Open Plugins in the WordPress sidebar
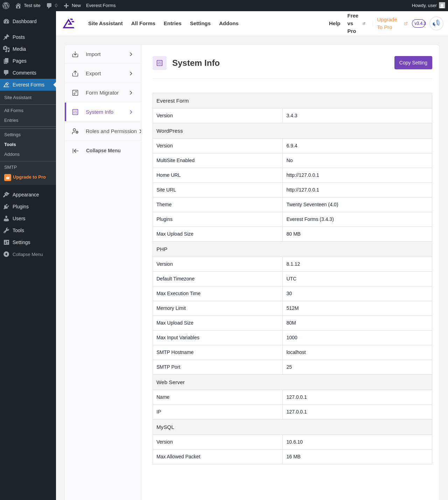The height and width of the screenshot is (500, 448). point(21,207)
